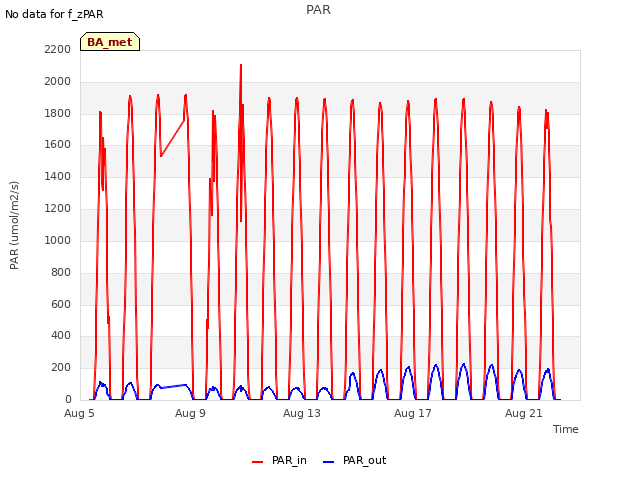Click the 400 y-axis tick label
This screenshot has width=640, height=480.
click(61, 336)
